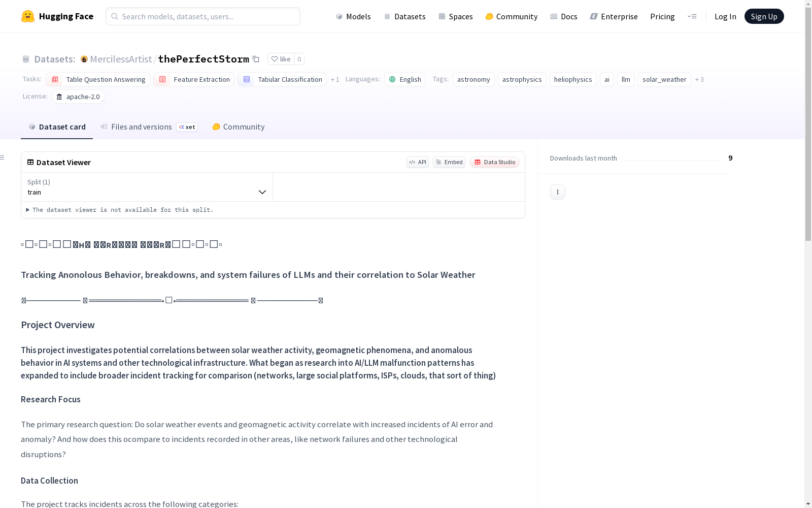Click the Datasets database icon beside title

26,59
